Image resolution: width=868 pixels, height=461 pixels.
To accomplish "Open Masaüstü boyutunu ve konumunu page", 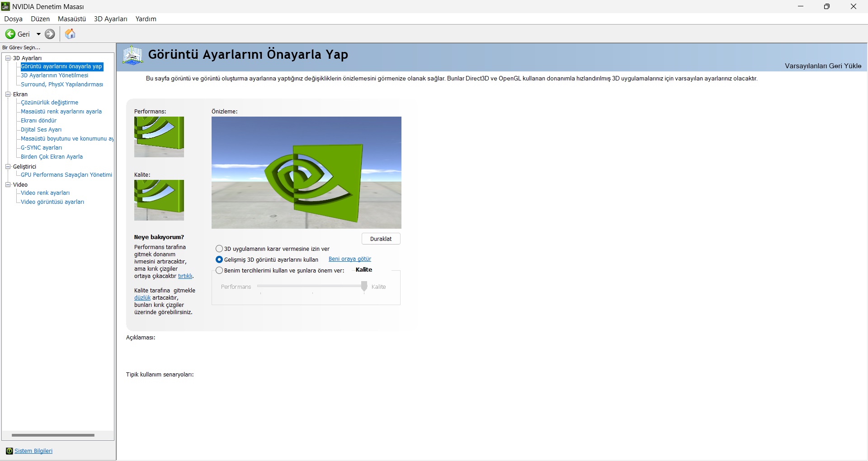I will click(67, 139).
